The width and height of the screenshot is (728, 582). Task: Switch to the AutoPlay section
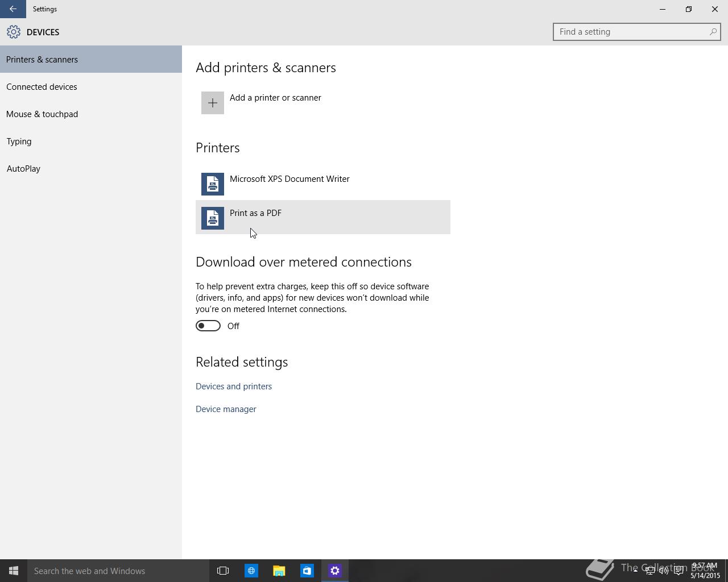[91, 168]
